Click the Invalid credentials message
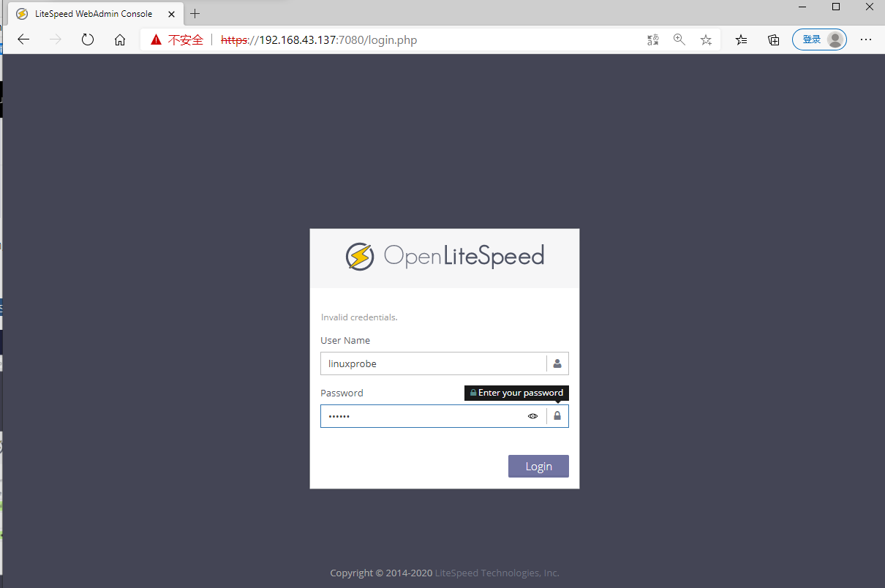 [x=359, y=317]
